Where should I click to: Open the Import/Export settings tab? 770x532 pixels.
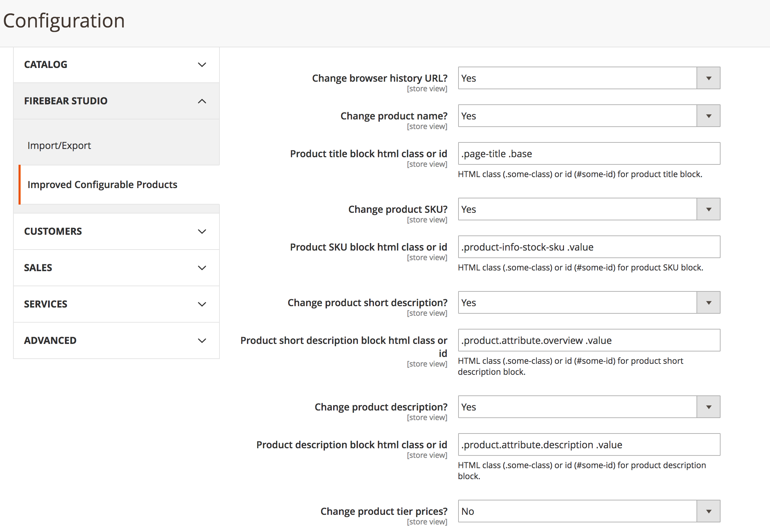pyautogui.click(x=59, y=146)
